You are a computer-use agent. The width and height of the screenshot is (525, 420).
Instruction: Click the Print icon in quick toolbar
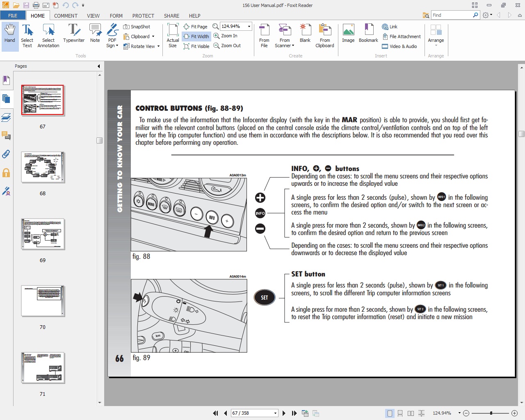coord(36,5)
